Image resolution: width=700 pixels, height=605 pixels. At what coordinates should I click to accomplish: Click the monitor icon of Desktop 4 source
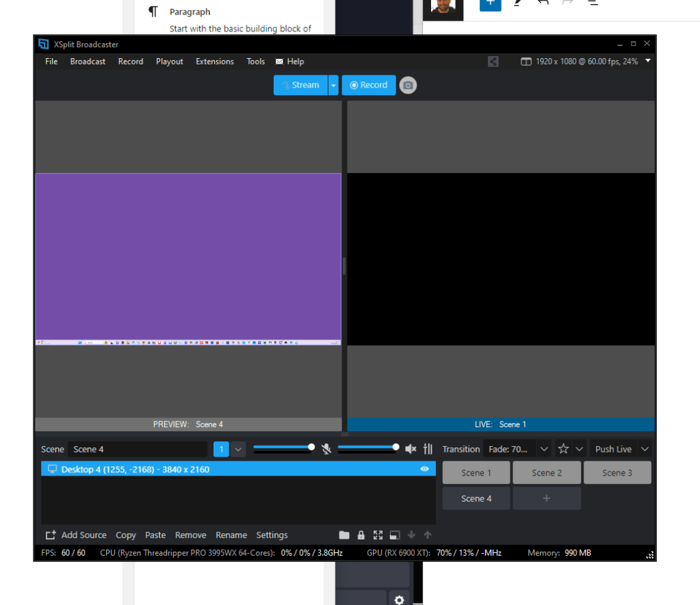(x=52, y=469)
